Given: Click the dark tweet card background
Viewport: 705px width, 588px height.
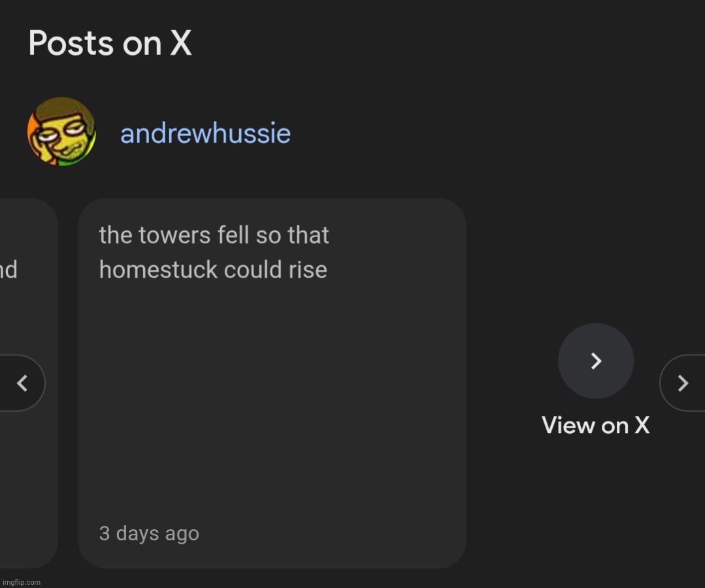Looking at the screenshot, I should click(x=272, y=405).
